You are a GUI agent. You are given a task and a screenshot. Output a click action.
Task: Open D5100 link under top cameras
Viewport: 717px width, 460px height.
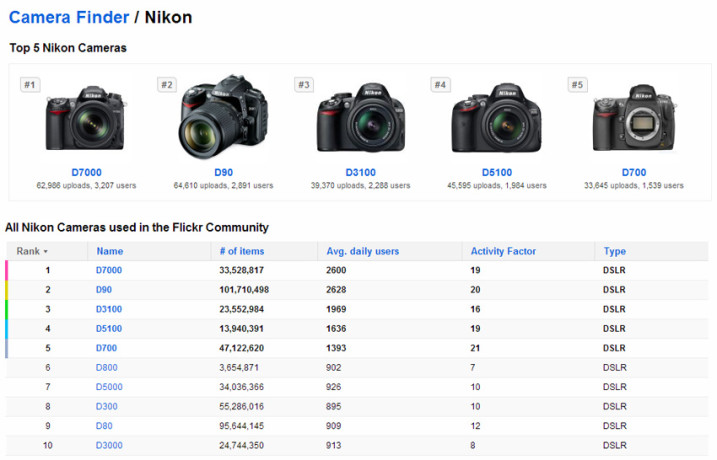click(x=497, y=172)
